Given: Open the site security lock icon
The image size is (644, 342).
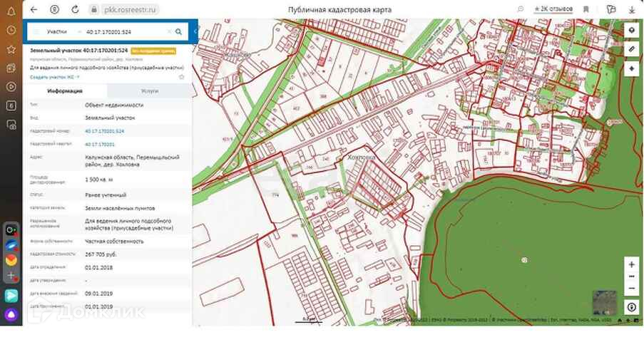Looking at the screenshot, I should pyautogui.click(x=94, y=9).
